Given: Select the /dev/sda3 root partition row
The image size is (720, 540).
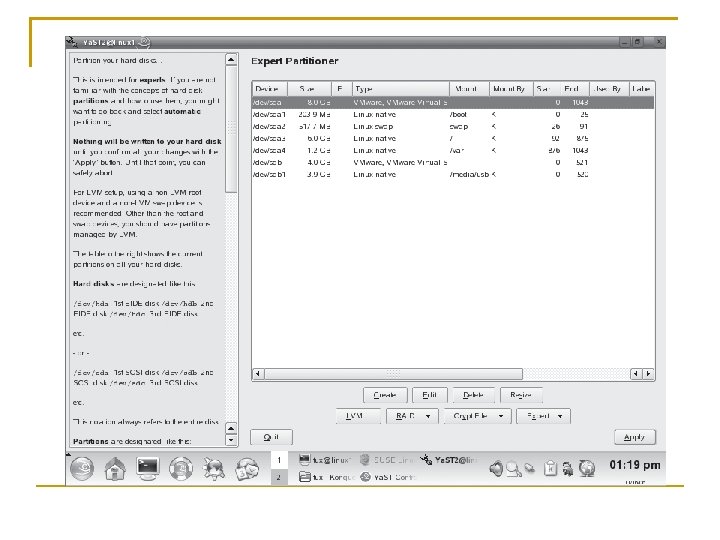Looking at the screenshot, I should click(453, 138).
